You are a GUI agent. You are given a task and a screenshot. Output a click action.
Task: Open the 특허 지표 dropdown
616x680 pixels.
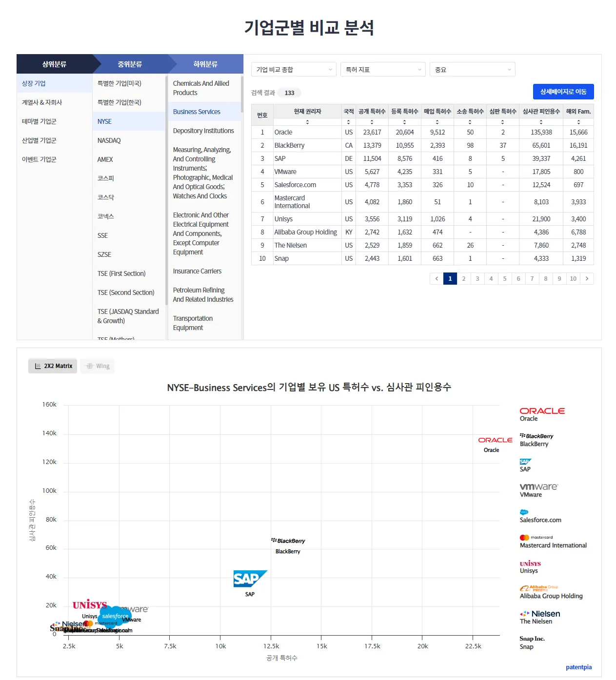click(x=383, y=69)
